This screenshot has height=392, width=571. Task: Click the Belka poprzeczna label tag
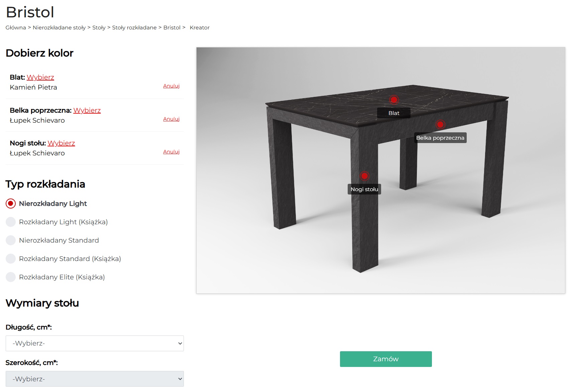tap(440, 138)
